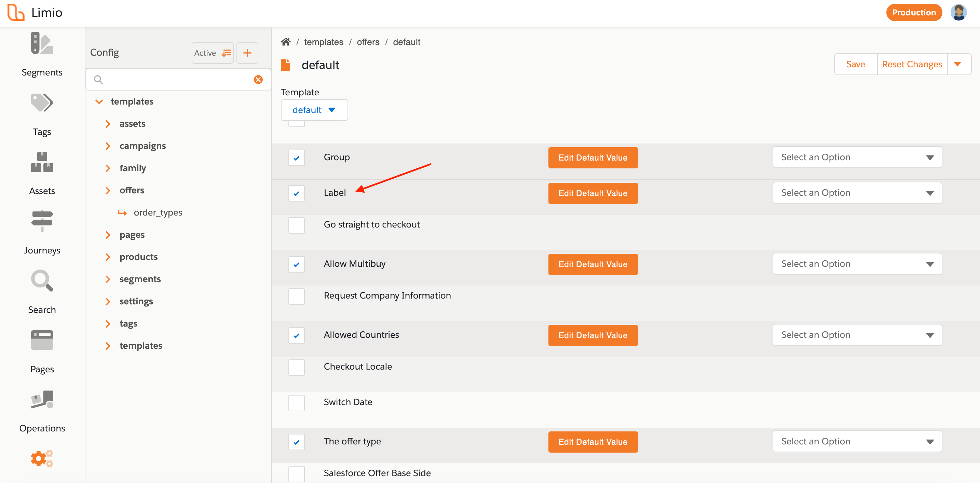Screen dimensions: 980x483
Task: Click the Production environment badge
Action: pyautogui.click(x=914, y=13)
